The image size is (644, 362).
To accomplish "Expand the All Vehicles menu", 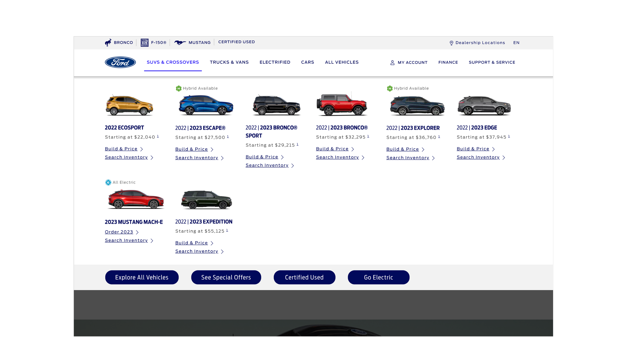I will pos(342,62).
